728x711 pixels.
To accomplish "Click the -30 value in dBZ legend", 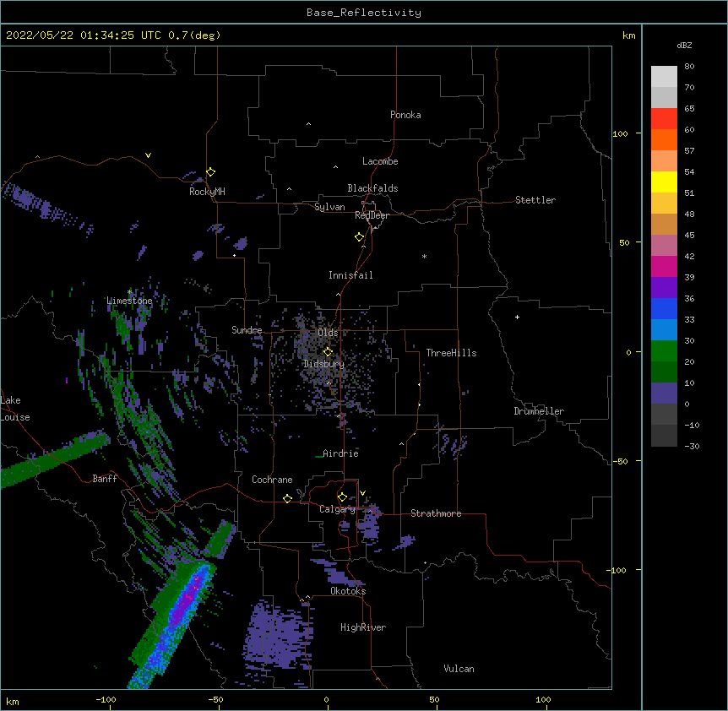I will pyautogui.click(x=692, y=446).
